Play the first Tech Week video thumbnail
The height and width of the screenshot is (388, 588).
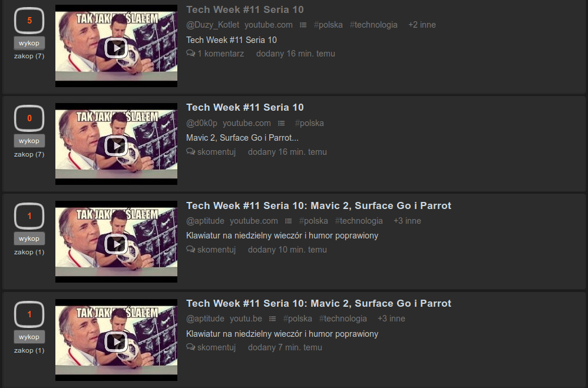pos(116,48)
